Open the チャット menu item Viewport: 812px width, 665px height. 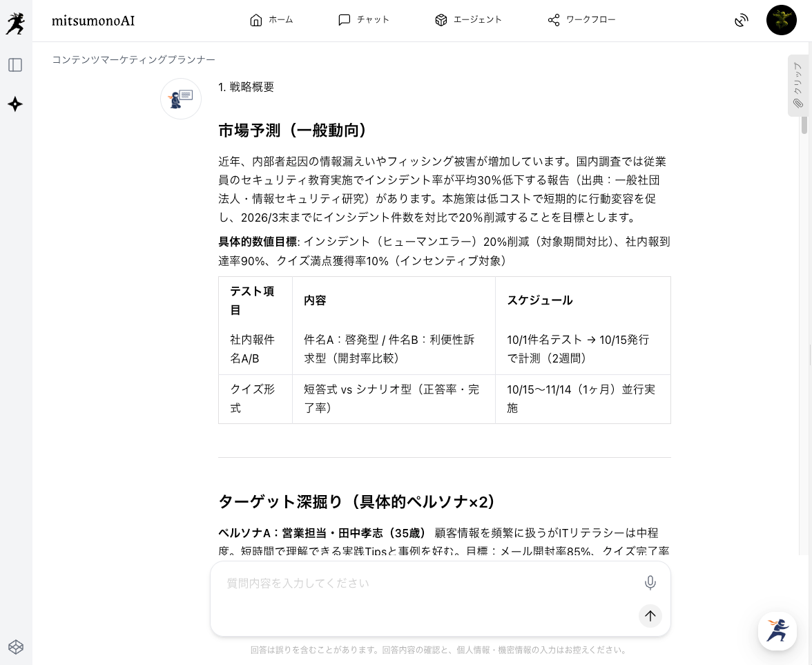click(363, 20)
